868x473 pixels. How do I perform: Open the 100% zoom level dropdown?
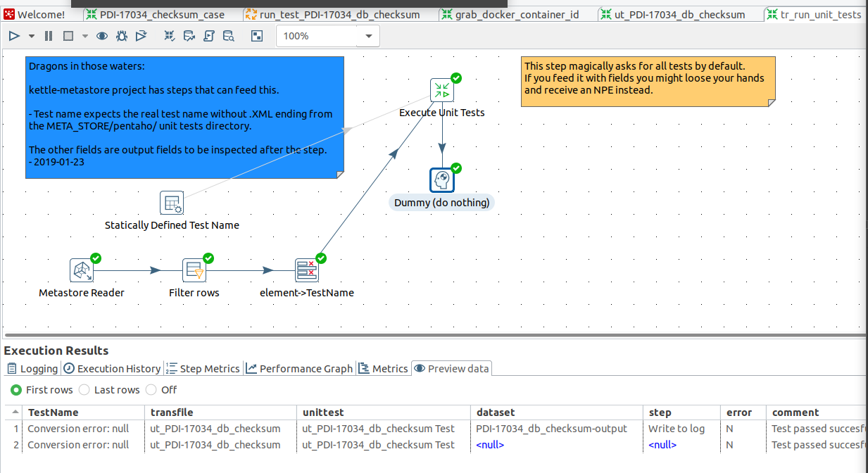coord(370,36)
